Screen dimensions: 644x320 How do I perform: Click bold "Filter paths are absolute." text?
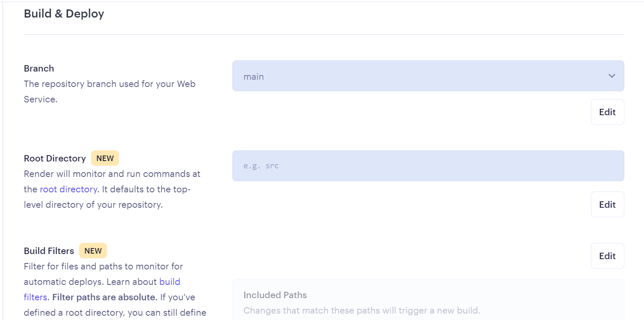coord(105,297)
